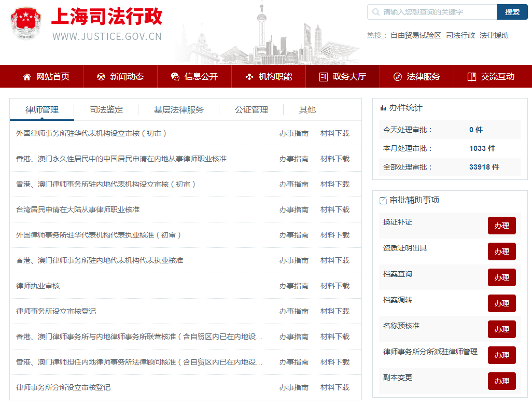532x406 pixels.
Task: Click the icon beside 信息公开
Action: [x=175, y=77]
